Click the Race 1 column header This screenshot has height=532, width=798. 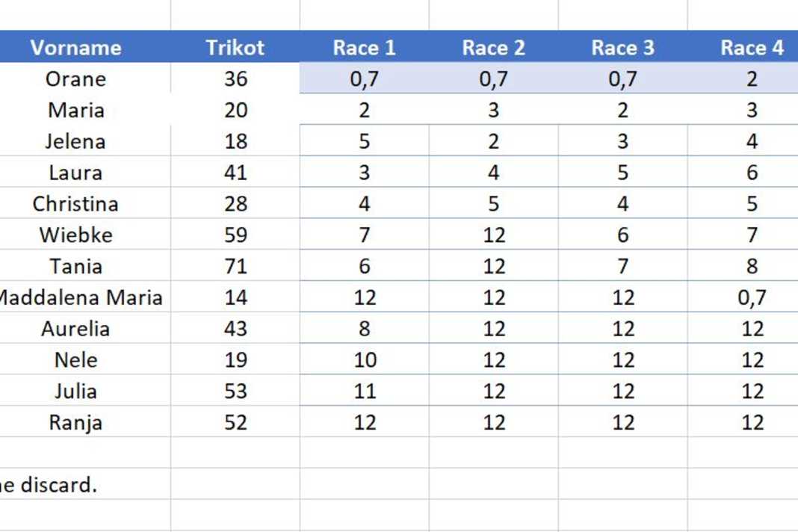click(364, 48)
